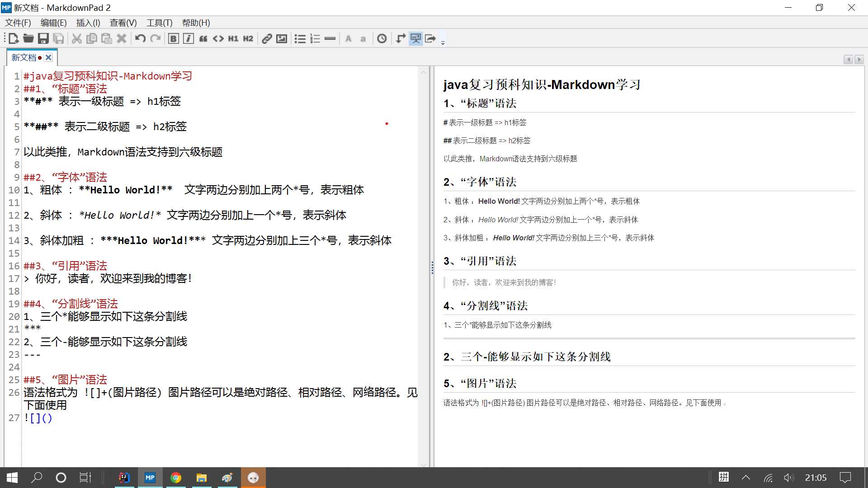Insert an ordered numbered list
This screenshot has width=868, height=488.
pyautogui.click(x=315, y=39)
